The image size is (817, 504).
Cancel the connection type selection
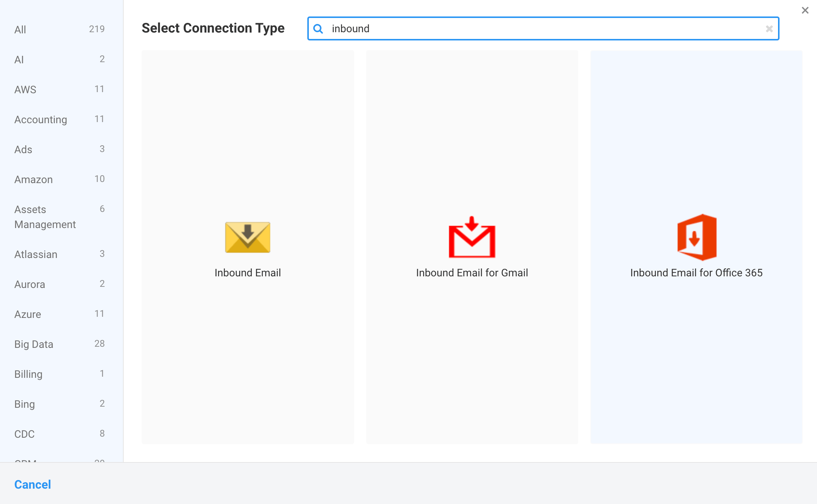click(x=32, y=484)
